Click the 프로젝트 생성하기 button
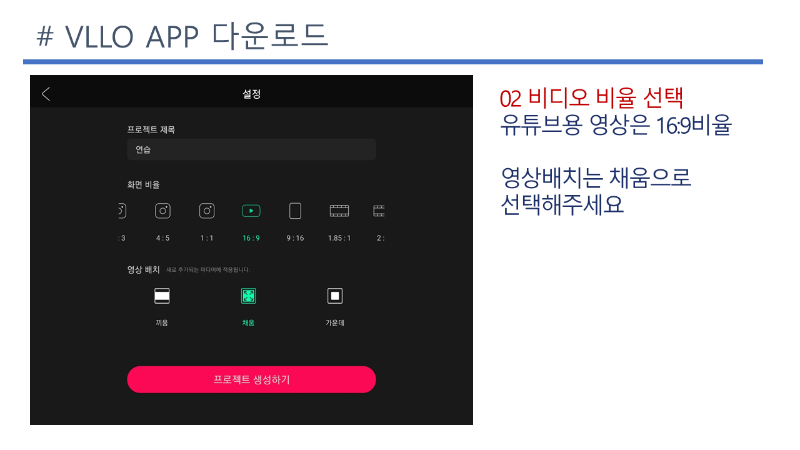Viewport: 800px width, 450px height. click(x=252, y=379)
